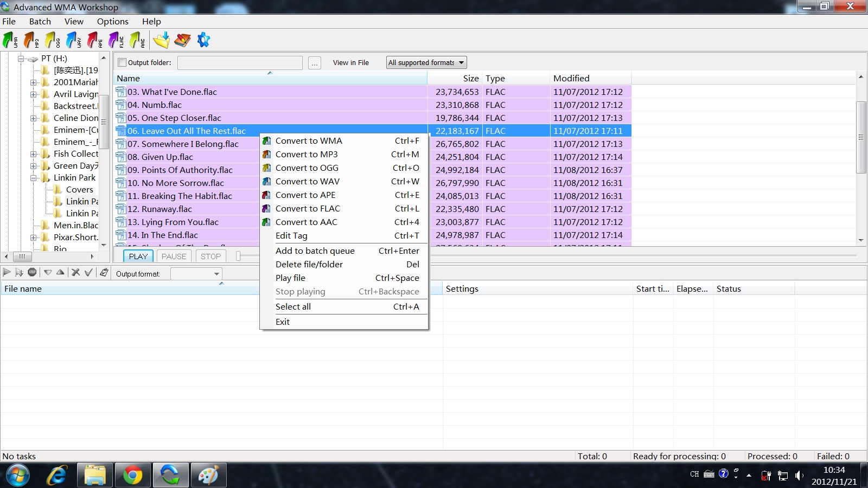Image resolution: width=868 pixels, height=488 pixels.
Task: Open the All supported formats dropdown
Action: click(426, 62)
